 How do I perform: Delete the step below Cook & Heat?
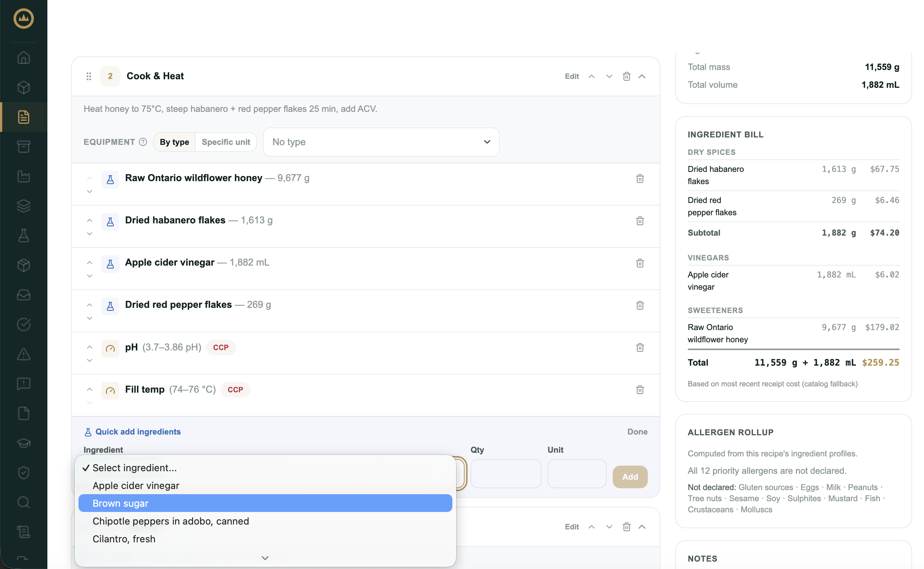pos(626,527)
